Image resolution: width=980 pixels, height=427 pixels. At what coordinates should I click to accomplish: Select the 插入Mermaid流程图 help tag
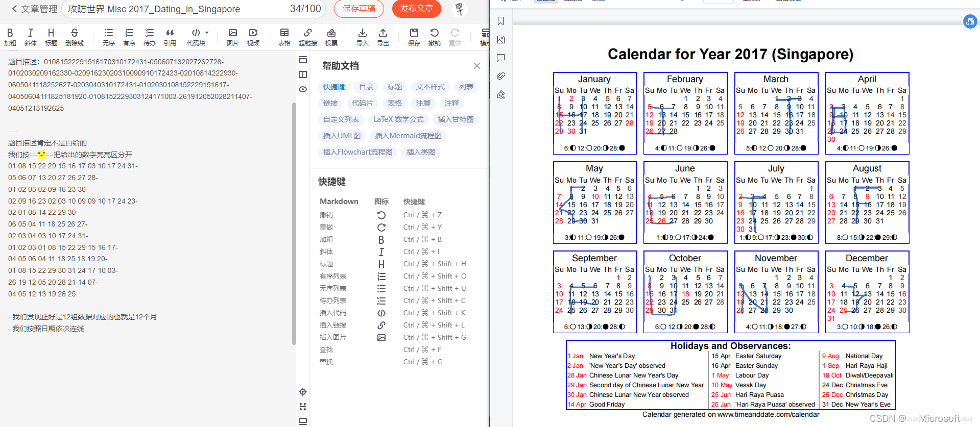[x=409, y=136]
